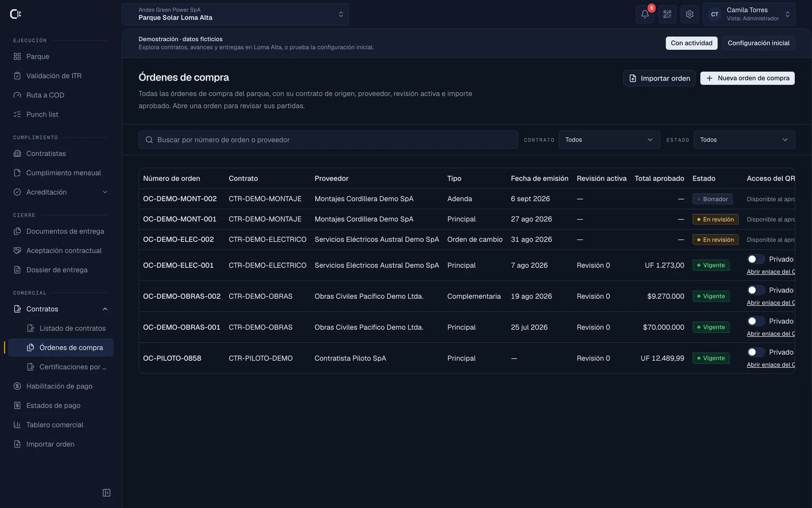Sort by Número de orden header
The height and width of the screenshot is (508, 812).
[172, 178]
